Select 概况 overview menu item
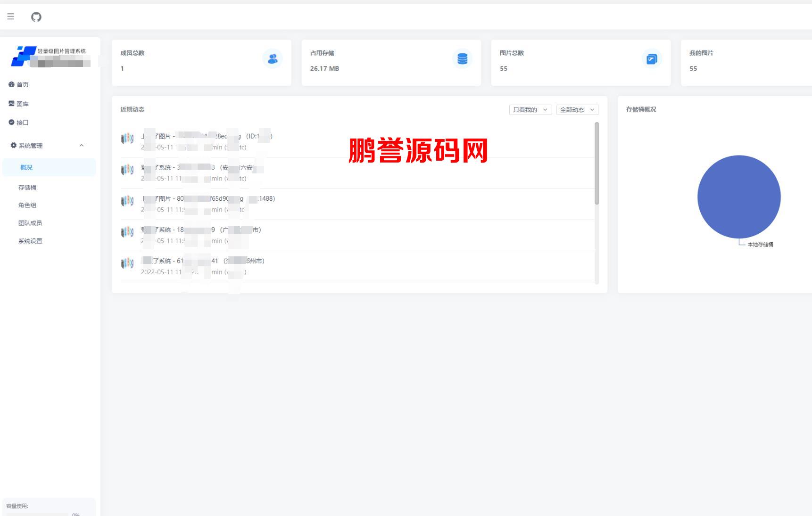The image size is (812, 516). [x=49, y=167]
